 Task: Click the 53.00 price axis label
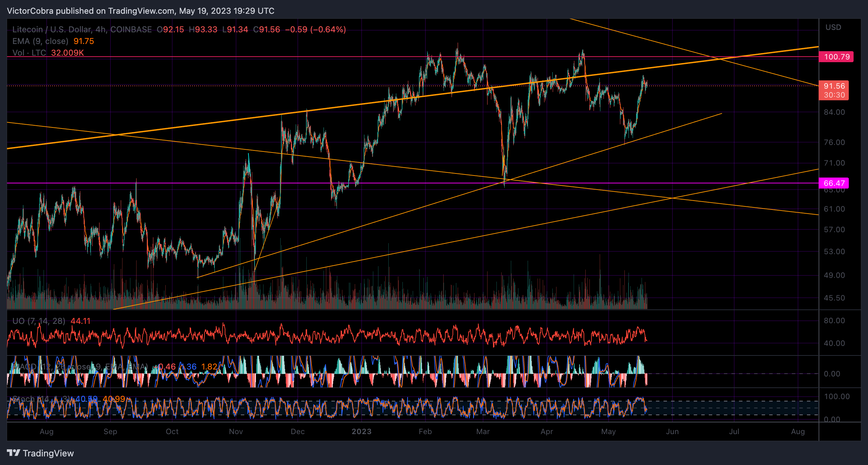(x=834, y=252)
